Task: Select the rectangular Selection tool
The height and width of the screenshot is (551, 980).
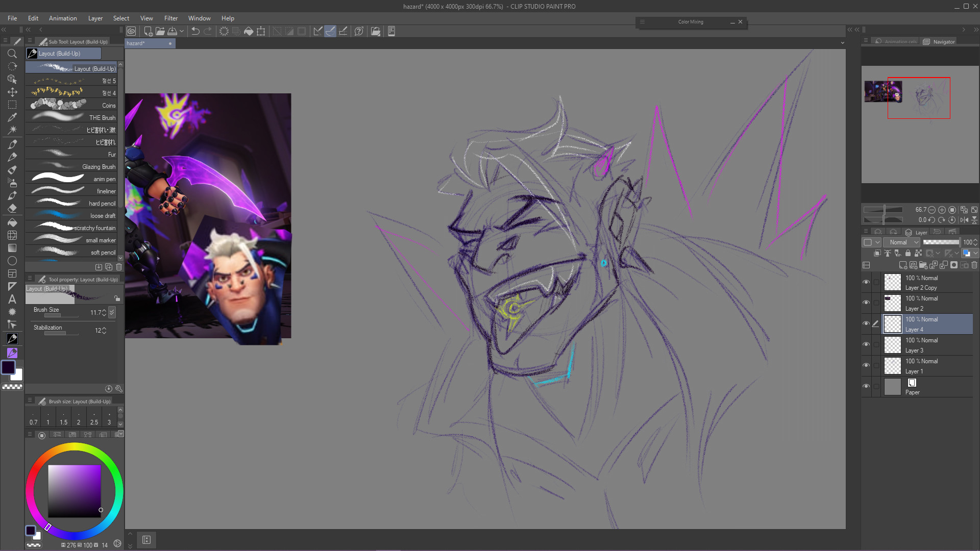Action: [12, 105]
